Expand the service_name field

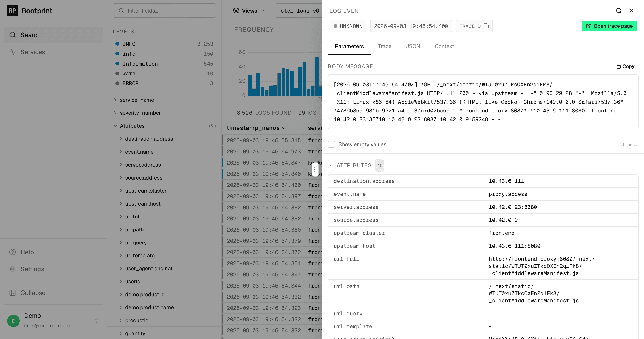tap(164, 100)
